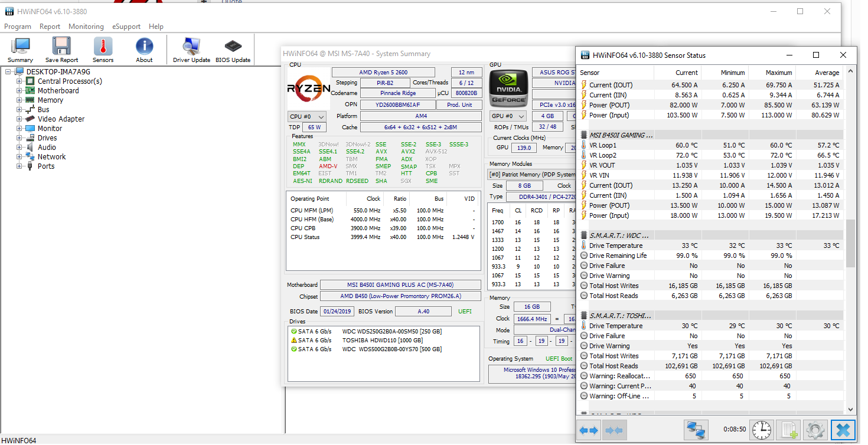
Task: Select the Audio tree item
Action: (x=47, y=148)
